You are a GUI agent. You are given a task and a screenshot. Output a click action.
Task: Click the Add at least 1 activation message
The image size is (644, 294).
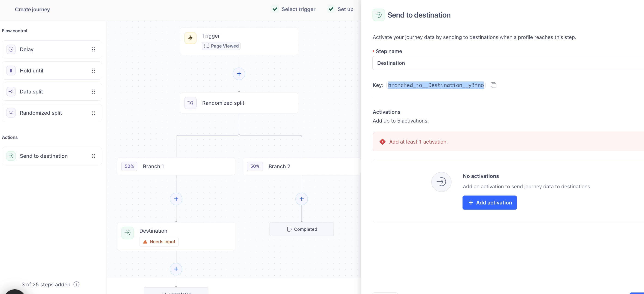point(418,142)
